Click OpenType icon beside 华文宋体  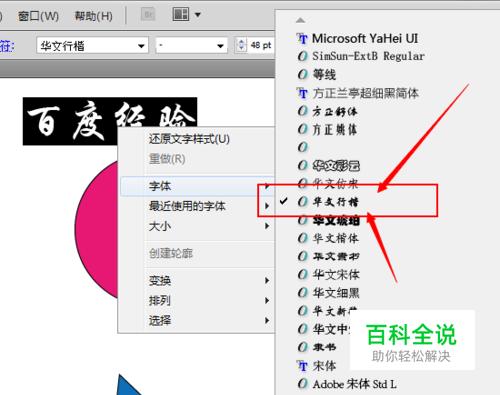pyautogui.click(x=302, y=274)
